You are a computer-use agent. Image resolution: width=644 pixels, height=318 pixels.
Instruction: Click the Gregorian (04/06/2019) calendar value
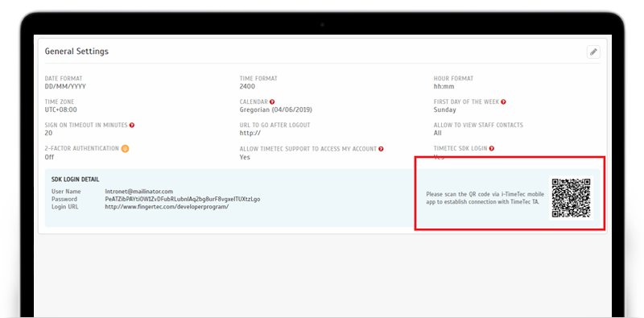(276, 110)
